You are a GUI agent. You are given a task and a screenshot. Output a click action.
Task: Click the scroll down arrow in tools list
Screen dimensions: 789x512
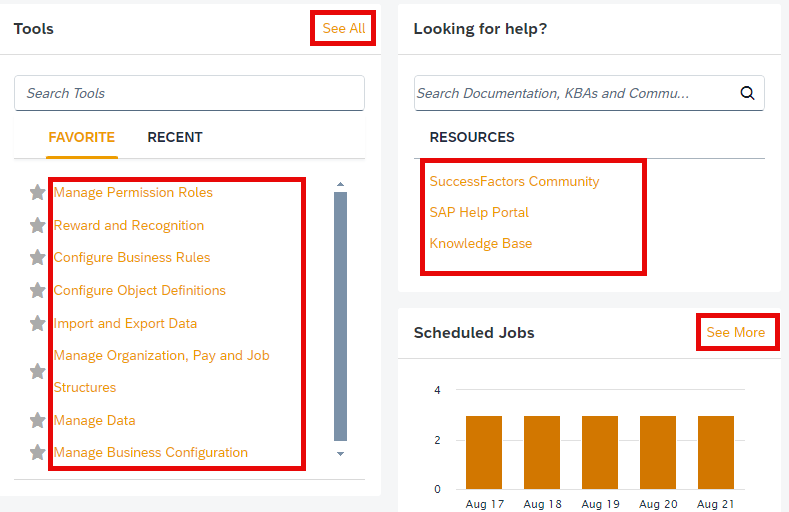[341, 454]
